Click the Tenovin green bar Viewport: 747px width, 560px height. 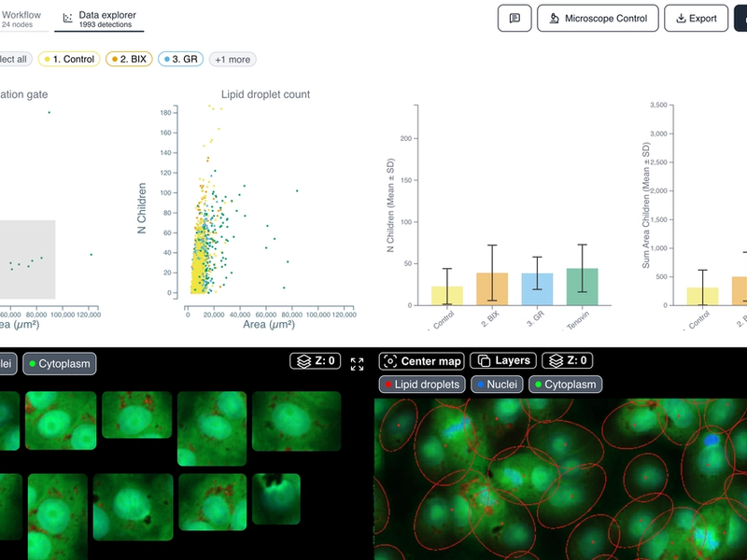coord(582,287)
